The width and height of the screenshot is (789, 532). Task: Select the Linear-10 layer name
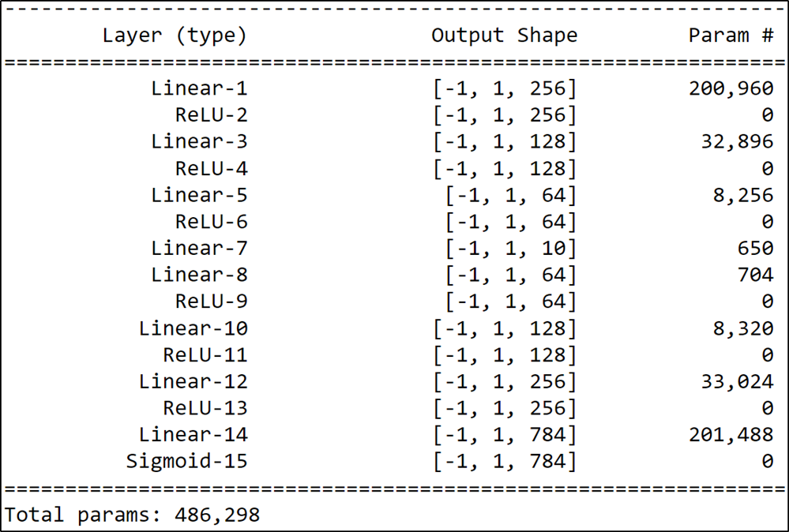pos(193,328)
